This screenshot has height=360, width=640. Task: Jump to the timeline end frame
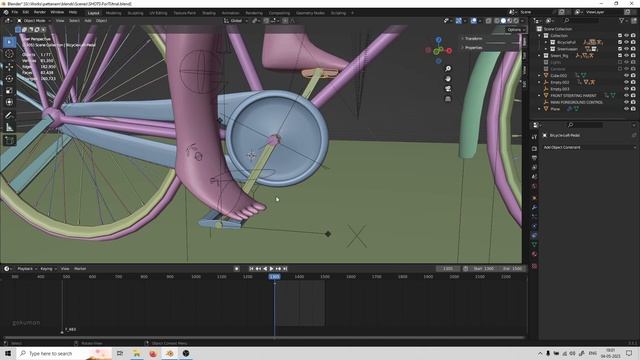point(285,269)
